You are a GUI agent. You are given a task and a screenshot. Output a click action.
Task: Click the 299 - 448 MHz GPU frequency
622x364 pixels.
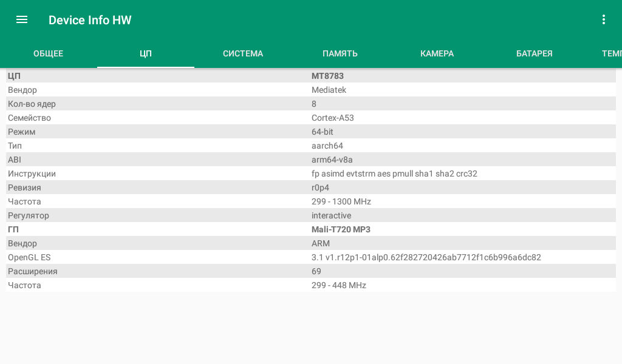(x=339, y=285)
